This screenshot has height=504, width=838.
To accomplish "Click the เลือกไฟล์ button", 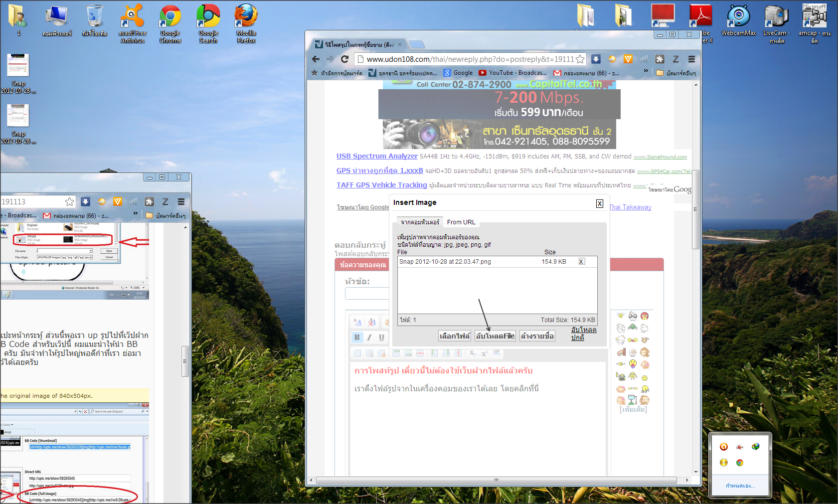I will coord(455,336).
